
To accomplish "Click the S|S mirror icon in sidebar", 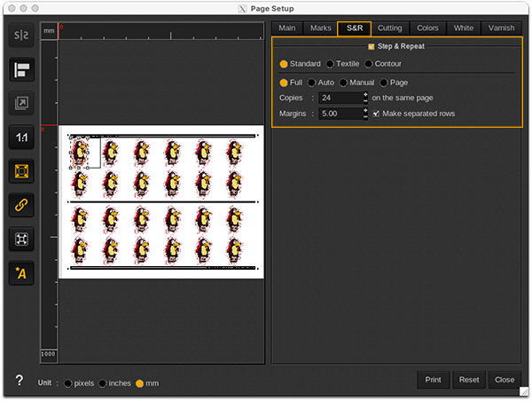I will [x=22, y=36].
